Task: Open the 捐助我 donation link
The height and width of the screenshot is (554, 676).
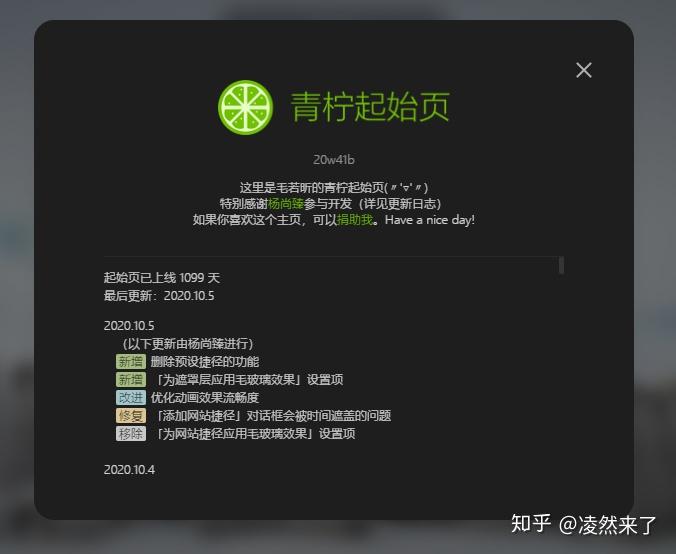Action: [355, 220]
